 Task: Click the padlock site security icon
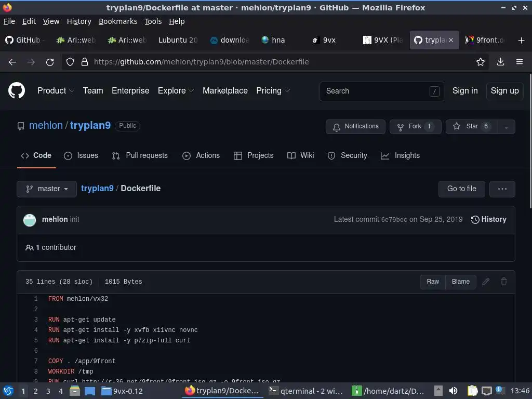[85, 62]
